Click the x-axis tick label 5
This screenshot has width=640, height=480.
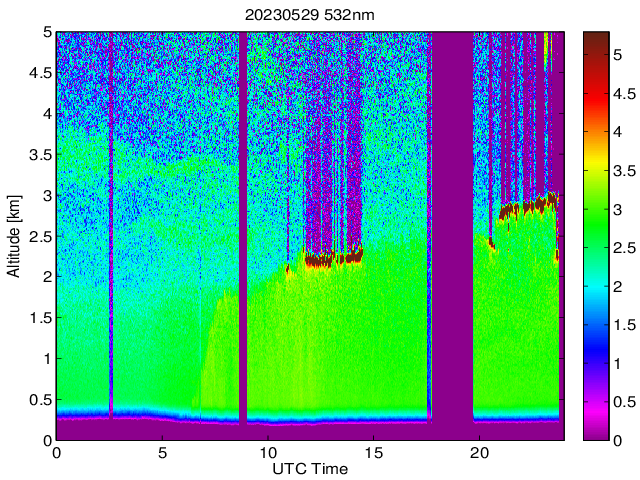tap(162, 452)
